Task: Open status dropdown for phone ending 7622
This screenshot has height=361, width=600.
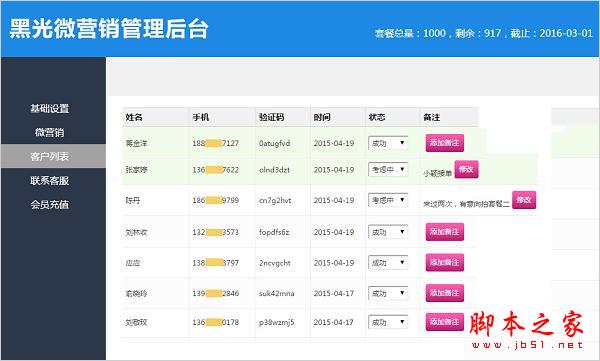Action: click(388, 170)
